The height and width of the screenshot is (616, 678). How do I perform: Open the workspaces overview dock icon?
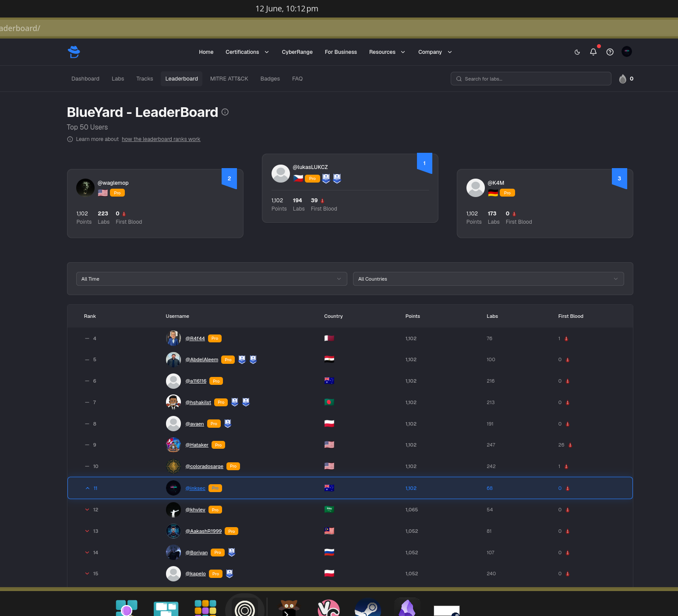(166, 608)
